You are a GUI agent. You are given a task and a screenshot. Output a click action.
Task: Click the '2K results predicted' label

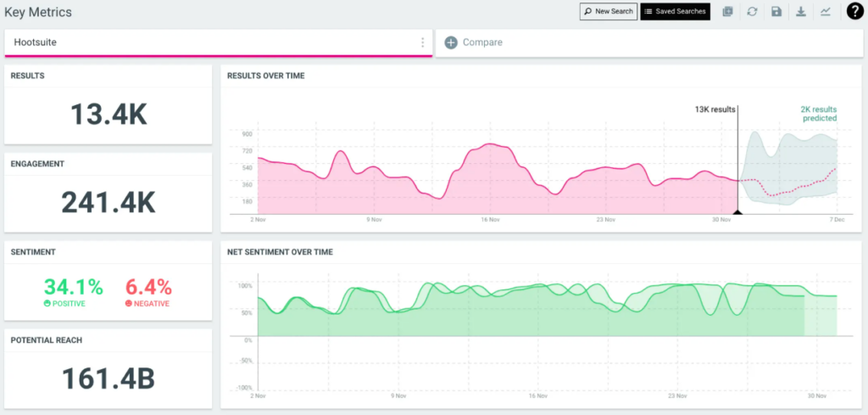pos(819,114)
